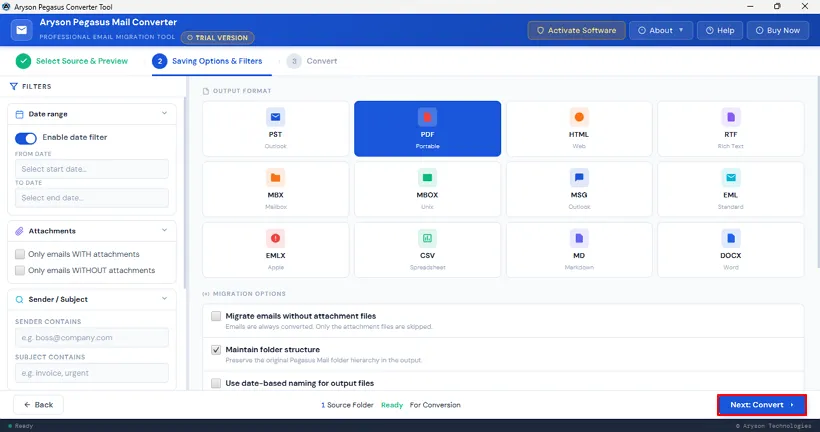The height and width of the screenshot is (432, 820).
Task: Select the RTF Rich Text format icon
Action: coord(731,117)
